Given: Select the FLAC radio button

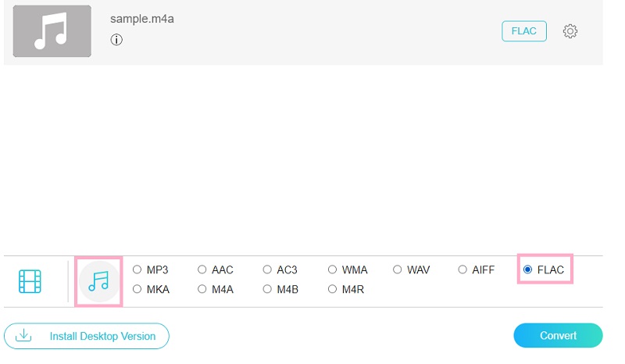Looking at the screenshot, I should (x=527, y=269).
